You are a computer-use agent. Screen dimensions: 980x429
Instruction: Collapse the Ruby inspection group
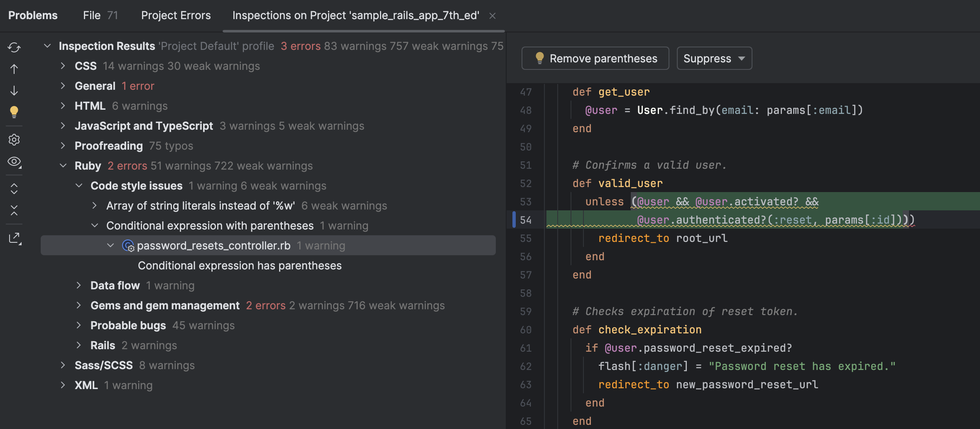[63, 166]
